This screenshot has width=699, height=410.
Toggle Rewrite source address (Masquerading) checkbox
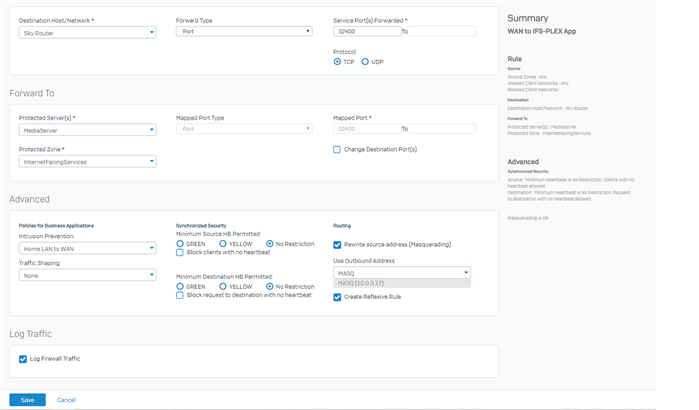pyautogui.click(x=337, y=245)
